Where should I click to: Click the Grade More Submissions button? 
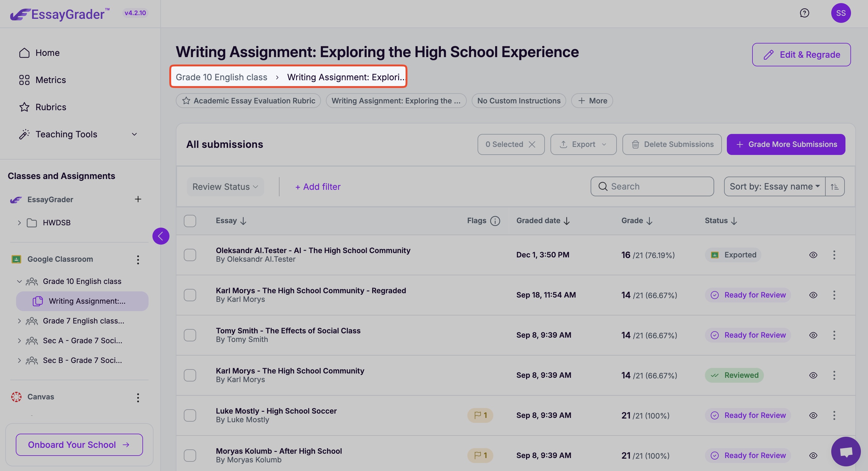coord(786,144)
